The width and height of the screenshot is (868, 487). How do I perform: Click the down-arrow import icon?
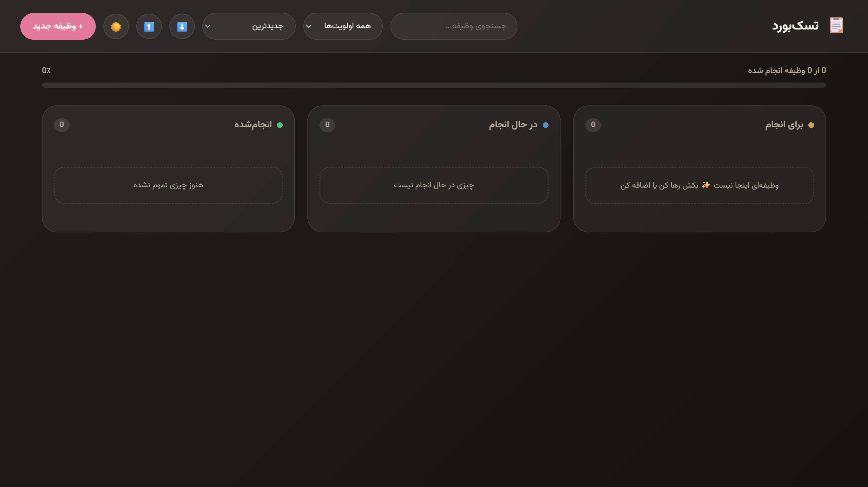tap(182, 26)
